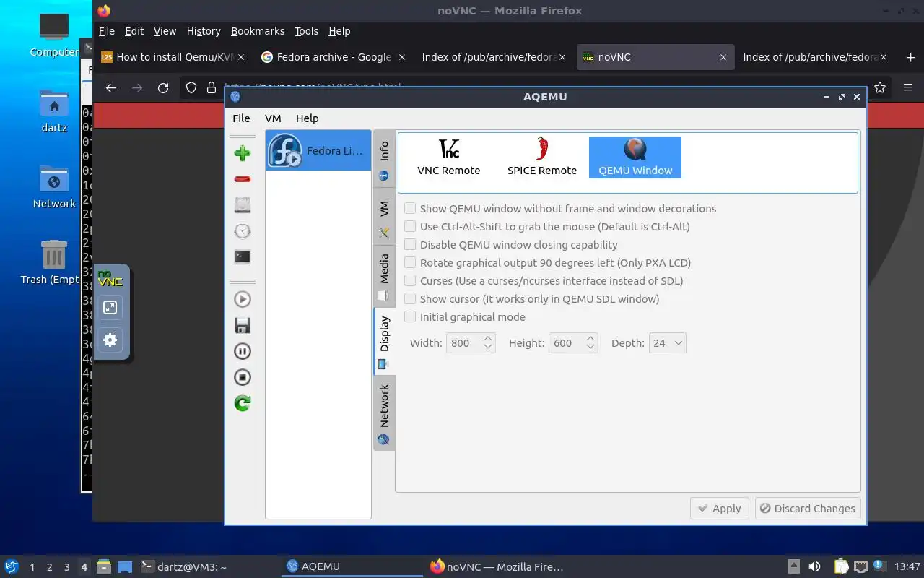Open Firefox History menu
924x578 pixels.
tap(204, 31)
